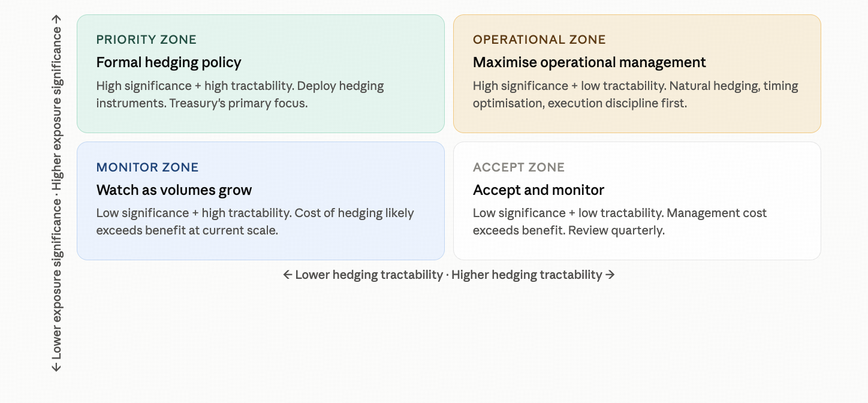This screenshot has height=403, width=868.
Task: Click the MONITOR ZONE label
Action: point(147,167)
